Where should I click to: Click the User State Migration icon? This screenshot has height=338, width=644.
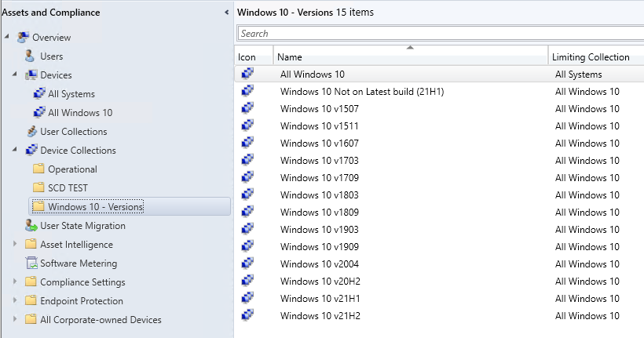tap(31, 225)
